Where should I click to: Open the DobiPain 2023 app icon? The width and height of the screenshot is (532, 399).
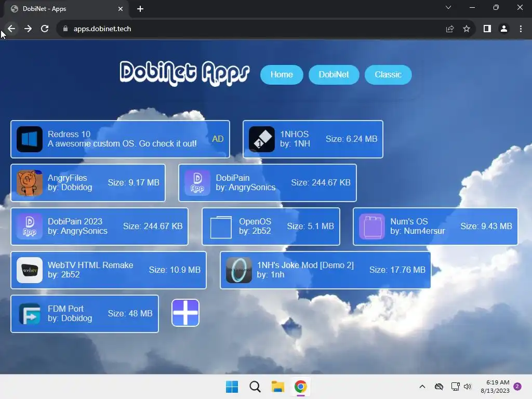pyautogui.click(x=30, y=227)
